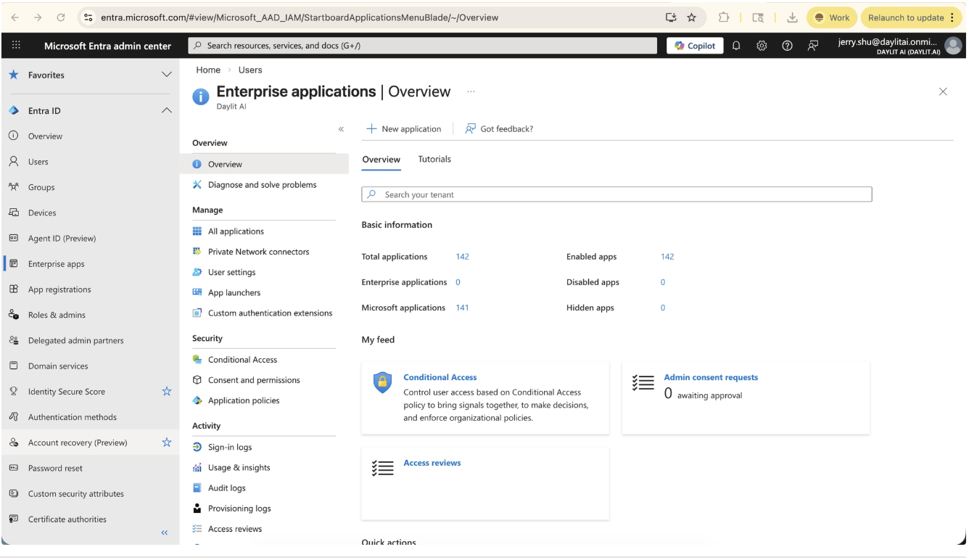Expand the Favorites section
This screenshot has width=969, height=560.
click(x=166, y=75)
